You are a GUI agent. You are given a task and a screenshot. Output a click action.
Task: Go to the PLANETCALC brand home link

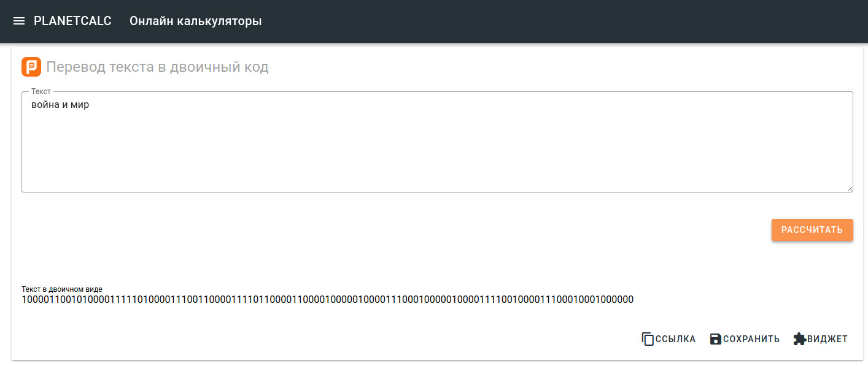[72, 21]
